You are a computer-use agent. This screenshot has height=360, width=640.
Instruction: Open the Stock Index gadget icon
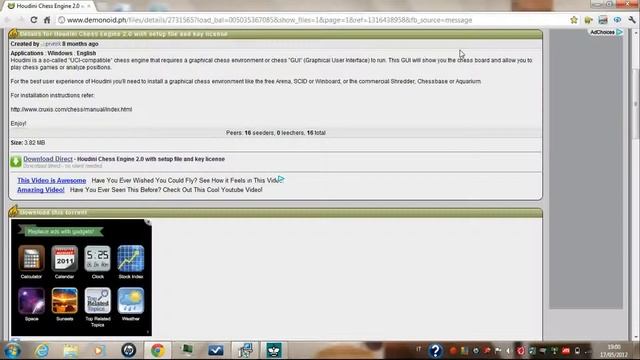[131, 258]
